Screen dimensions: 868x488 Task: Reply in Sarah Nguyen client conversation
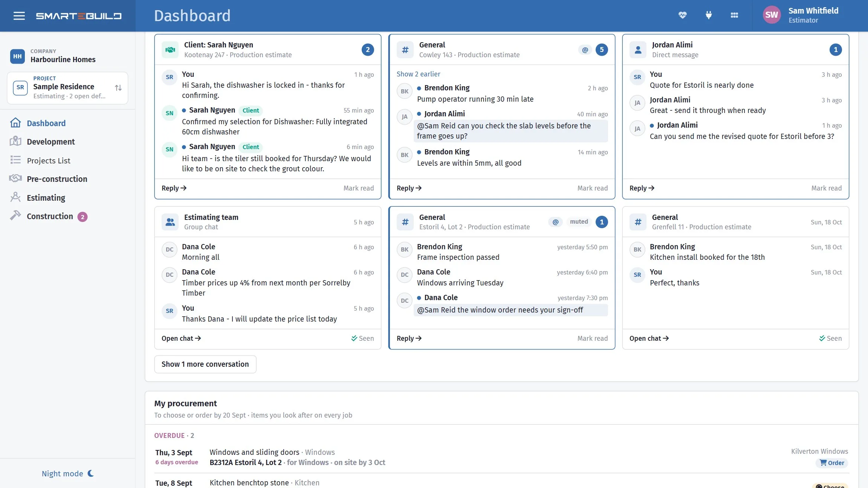pyautogui.click(x=174, y=188)
